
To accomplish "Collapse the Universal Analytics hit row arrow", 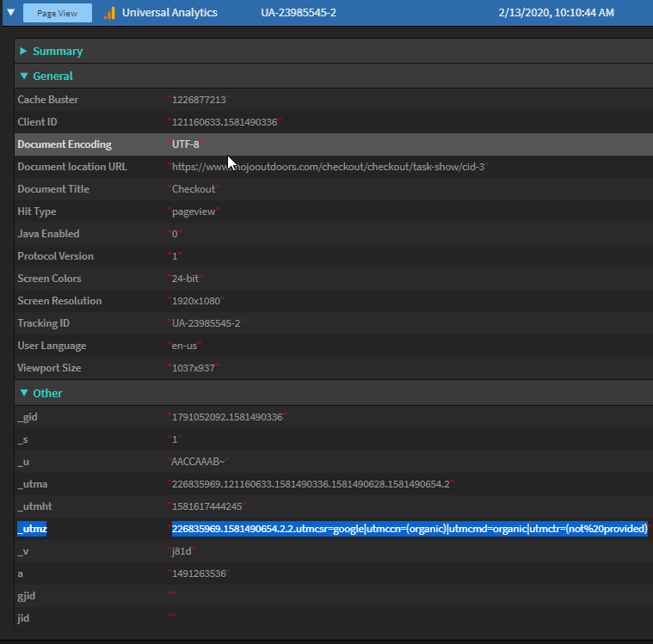I will [x=11, y=13].
